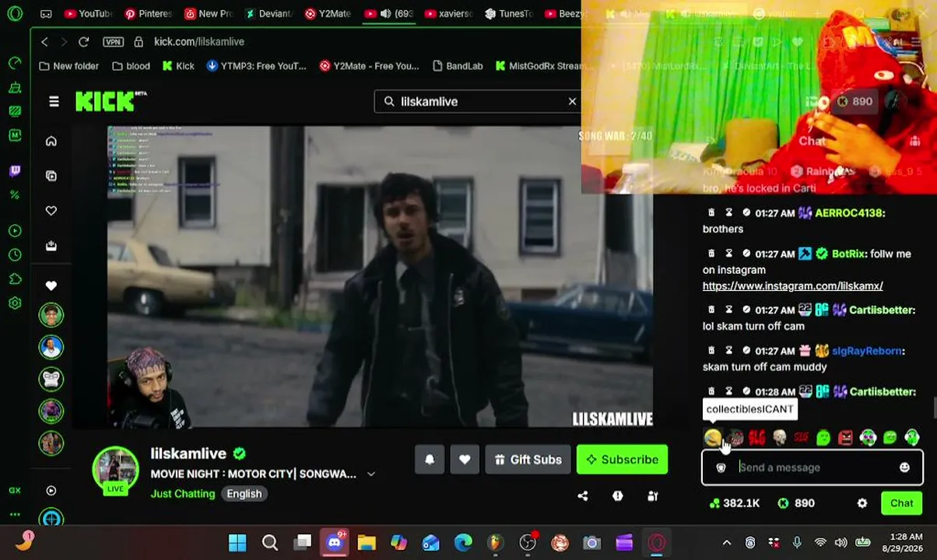Open the Player icon in Opera sidebar

coord(15,231)
